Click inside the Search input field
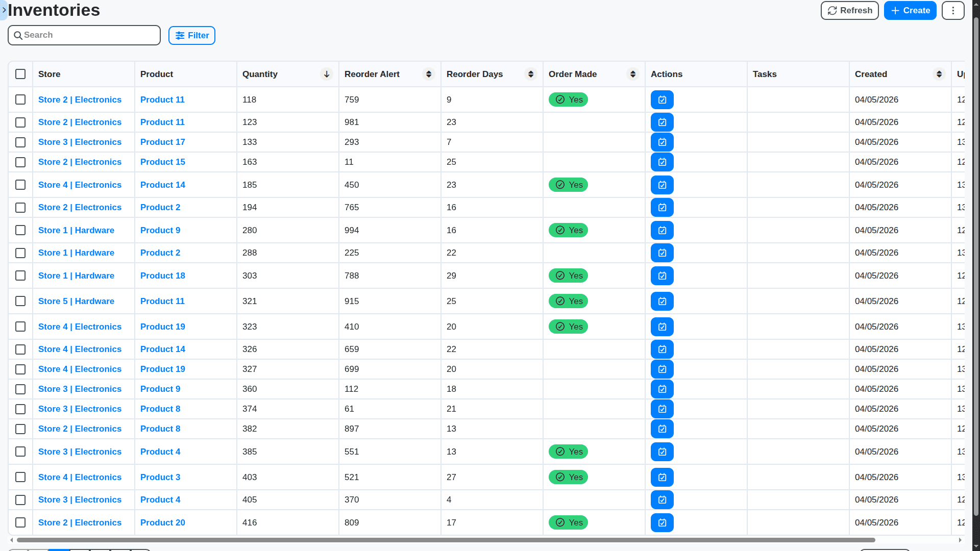 [x=84, y=35]
